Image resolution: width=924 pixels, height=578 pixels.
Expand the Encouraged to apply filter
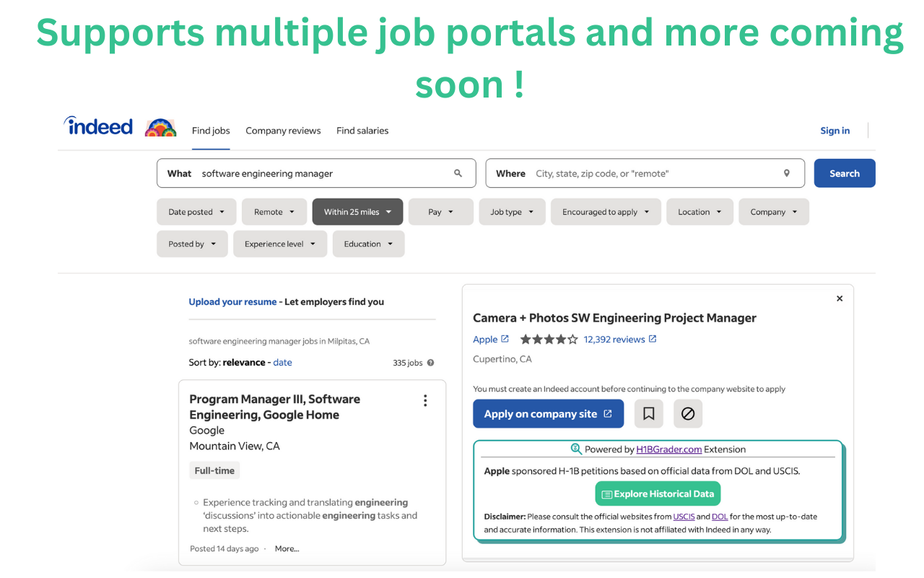[606, 212]
